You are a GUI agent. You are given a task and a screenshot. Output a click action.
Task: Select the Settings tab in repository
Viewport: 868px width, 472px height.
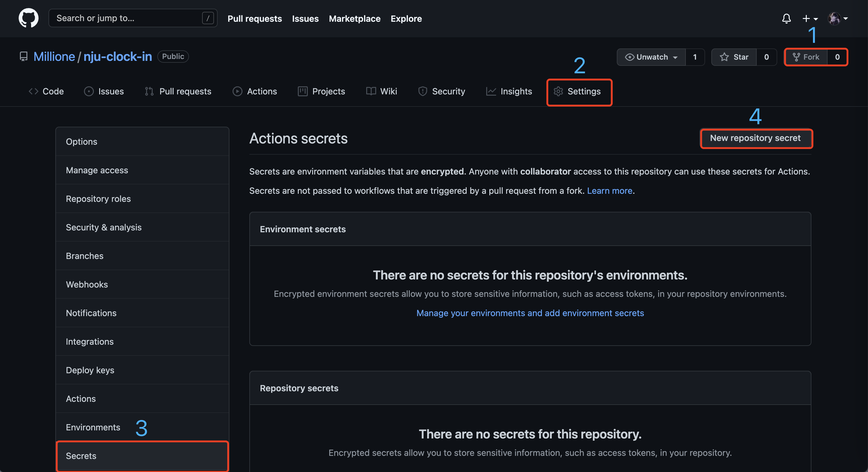578,91
